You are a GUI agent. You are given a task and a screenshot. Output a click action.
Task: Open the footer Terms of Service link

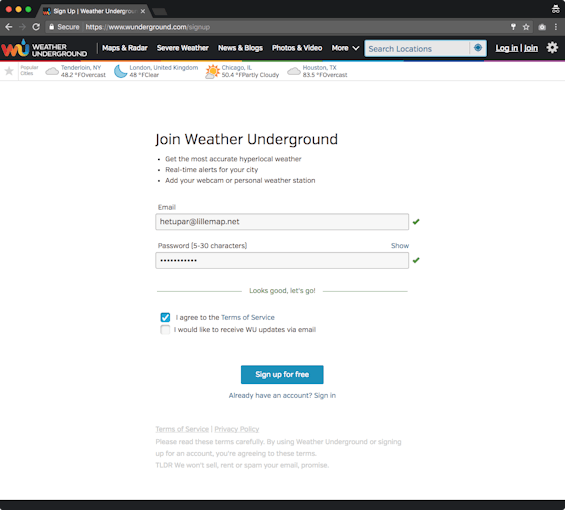click(x=182, y=429)
